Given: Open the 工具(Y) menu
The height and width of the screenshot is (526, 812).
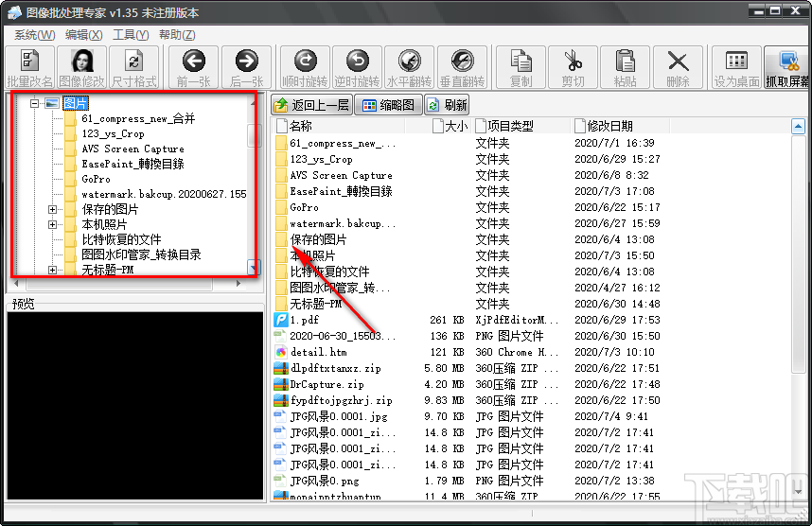Looking at the screenshot, I should pos(131,35).
